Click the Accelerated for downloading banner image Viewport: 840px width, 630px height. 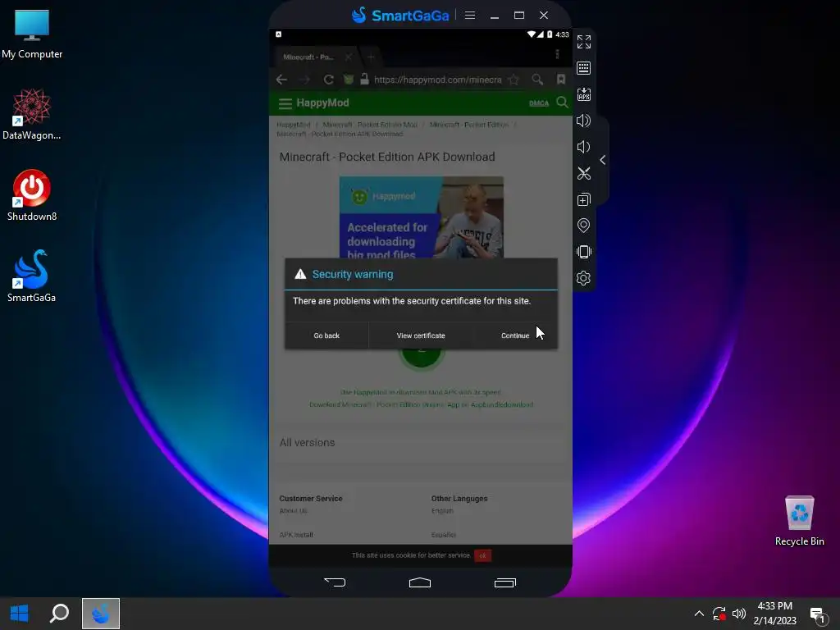(421, 217)
